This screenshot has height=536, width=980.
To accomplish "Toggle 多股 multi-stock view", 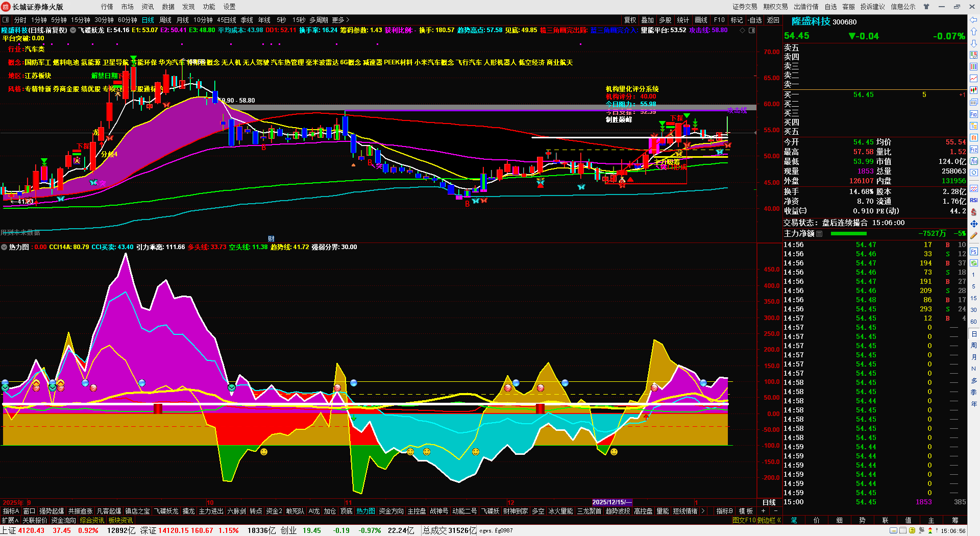I will click(x=665, y=20).
